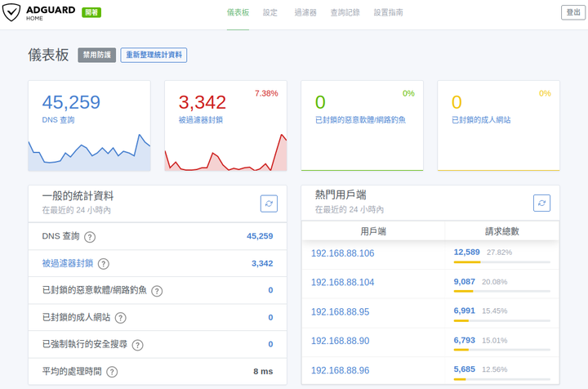Go to the 查詢記錄 query log tab
This screenshot has height=389, width=588.
[x=345, y=13]
